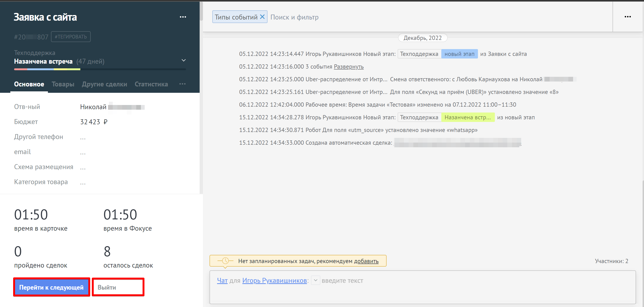Image resolution: width=644 pixels, height=307 pixels.
Task: Click the добавить link to add a task
Action: [x=366, y=261]
